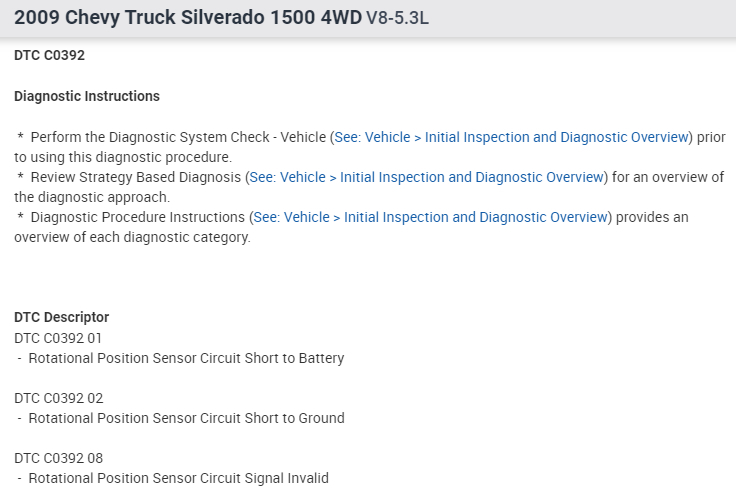Open the Strategy Based Diagnosis overview link
The height and width of the screenshot is (502, 736).
pyautogui.click(x=427, y=177)
